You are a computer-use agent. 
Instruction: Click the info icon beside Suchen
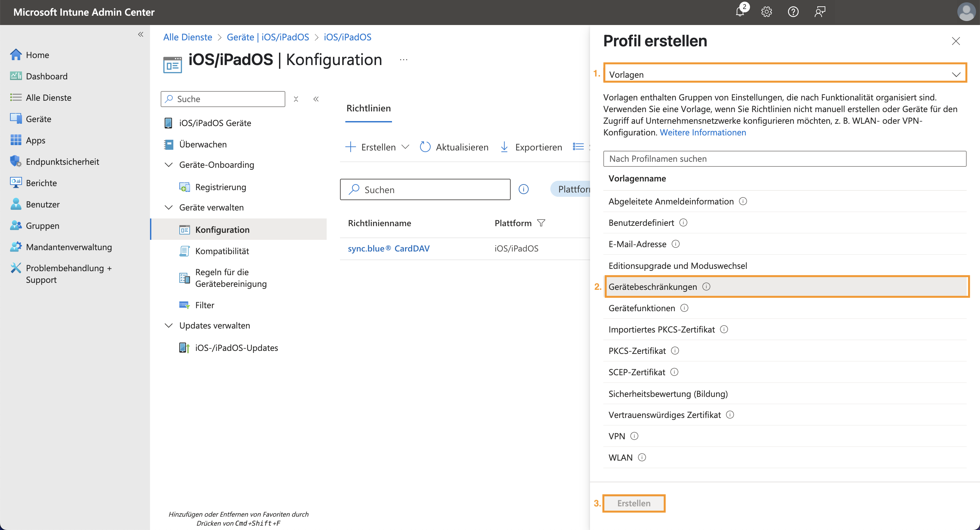click(523, 189)
